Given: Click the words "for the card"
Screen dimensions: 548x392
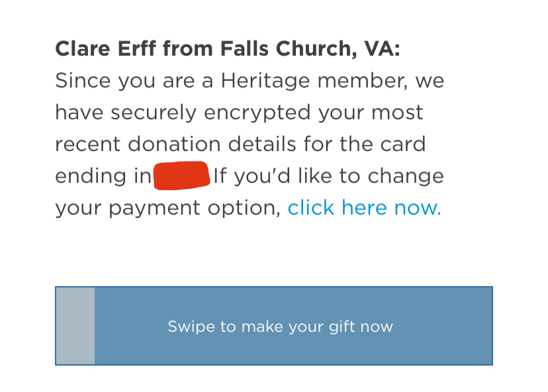Looking at the screenshot, I should [384, 144].
